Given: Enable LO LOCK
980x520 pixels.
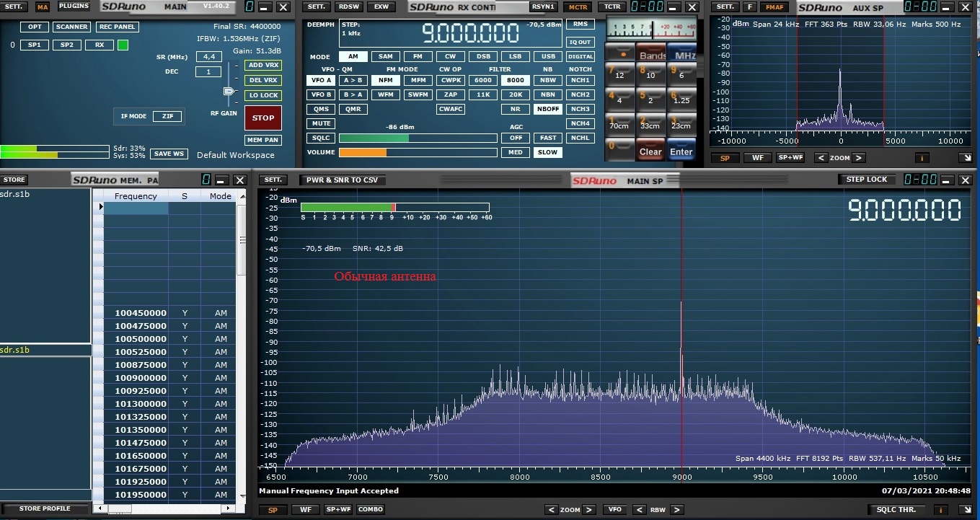Looking at the screenshot, I should [262, 95].
